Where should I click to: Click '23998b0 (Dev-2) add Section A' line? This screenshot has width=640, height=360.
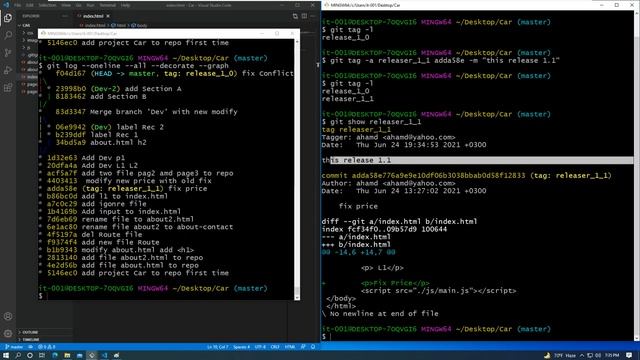tap(118, 89)
